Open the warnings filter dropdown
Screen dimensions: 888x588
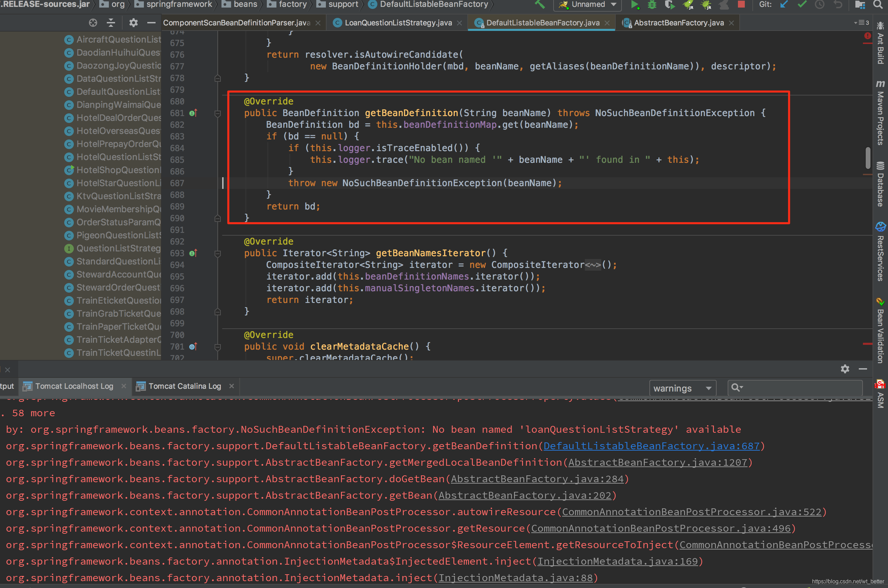click(683, 388)
